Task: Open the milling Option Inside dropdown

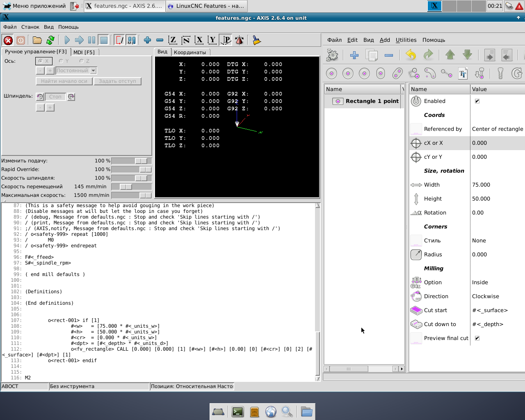Action: coord(480,283)
